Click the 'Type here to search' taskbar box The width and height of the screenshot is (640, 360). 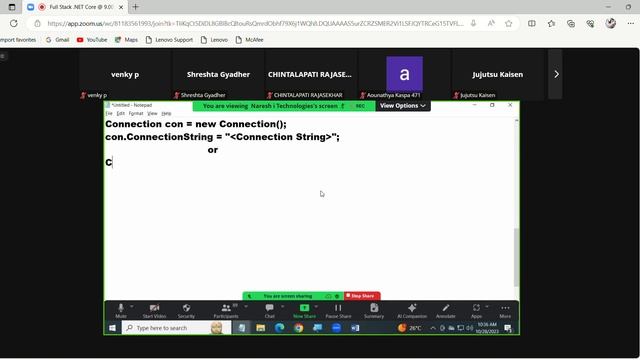pos(176,328)
